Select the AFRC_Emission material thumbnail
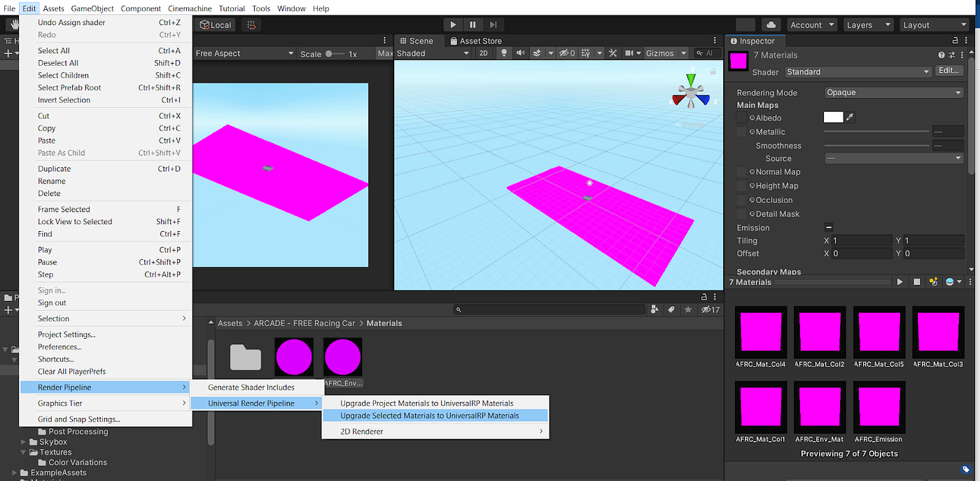This screenshot has height=481, width=980. (x=878, y=407)
